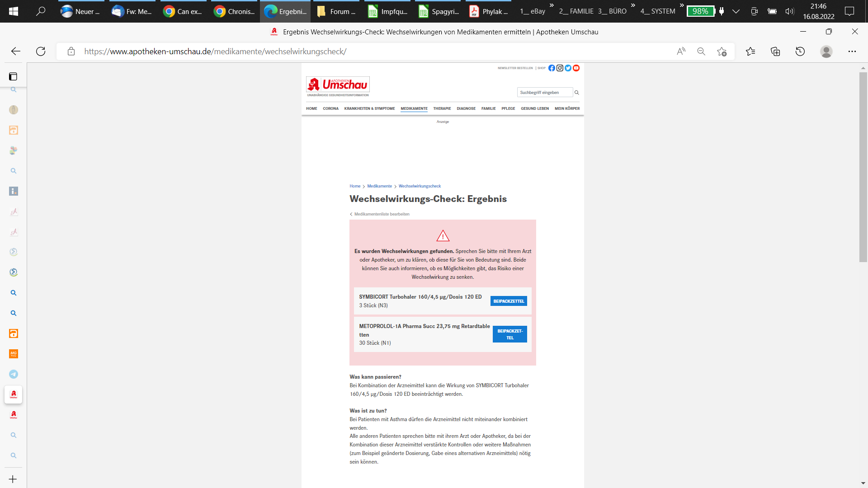Click the Suchbegriff eingeben search field
Screen dimensions: 868x488
pyautogui.click(x=544, y=93)
